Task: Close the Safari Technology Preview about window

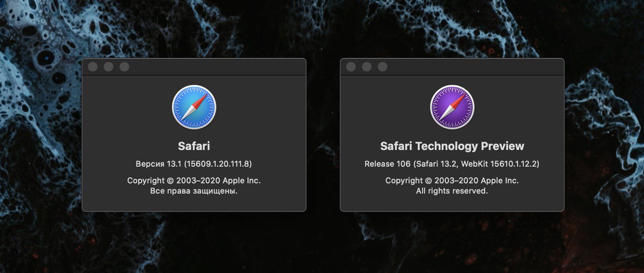Action: point(351,67)
